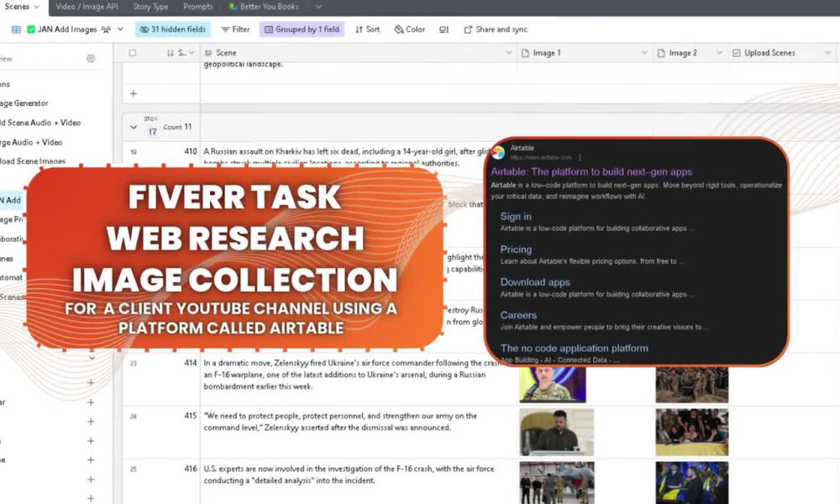Toggle the 31 hidden fields control
The height and width of the screenshot is (504, 840).
(173, 29)
